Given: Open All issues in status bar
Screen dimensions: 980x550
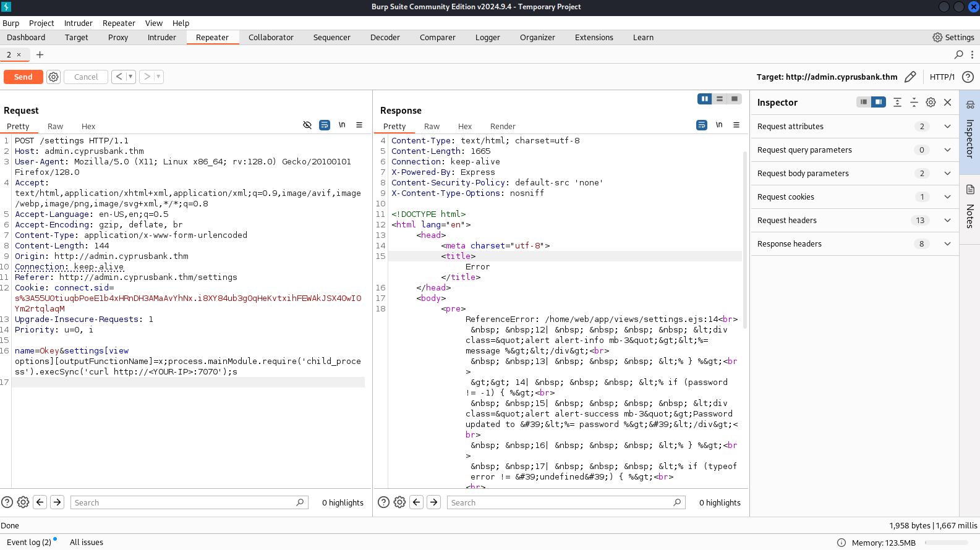Looking at the screenshot, I should [87, 542].
